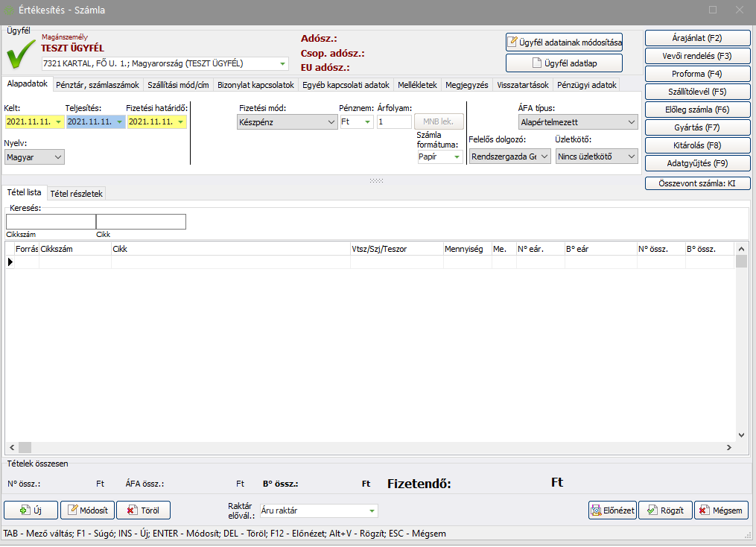Expand the ÁFA típus dropdown
This screenshot has width=756, height=547.
point(632,122)
